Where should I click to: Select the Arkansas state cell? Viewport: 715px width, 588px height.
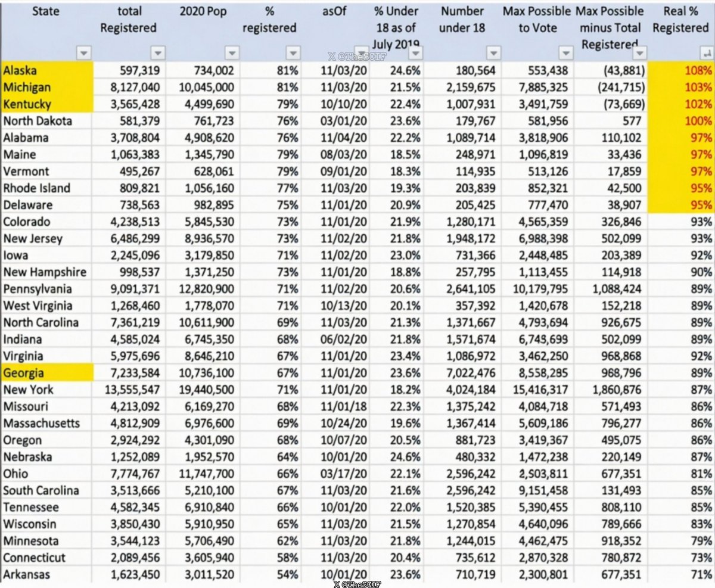(x=46, y=575)
